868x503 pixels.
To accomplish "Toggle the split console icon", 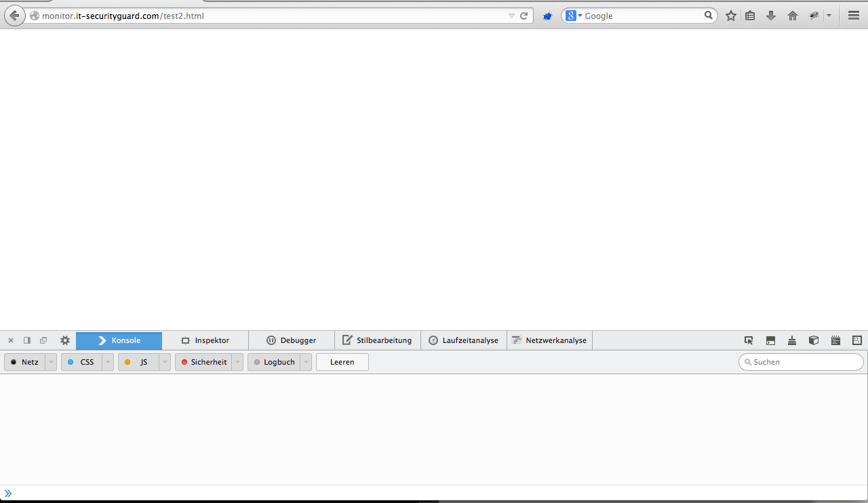I will [770, 340].
